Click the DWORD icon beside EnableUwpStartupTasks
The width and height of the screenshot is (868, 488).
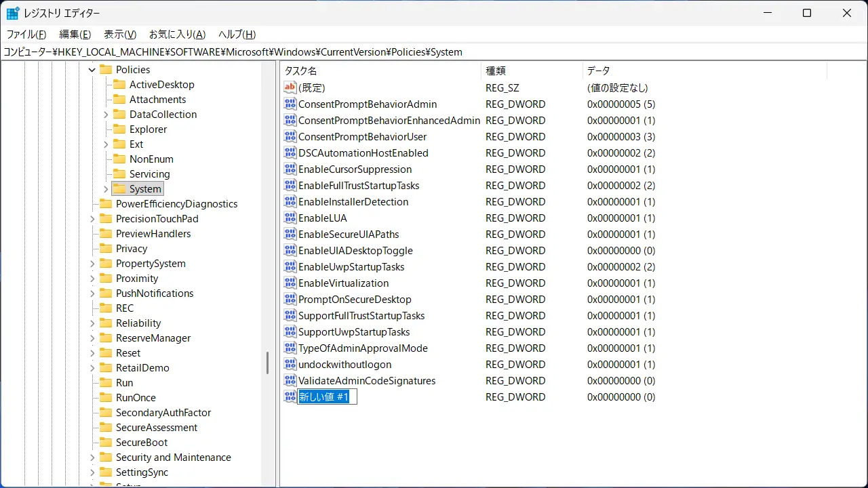[x=290, y=266]
